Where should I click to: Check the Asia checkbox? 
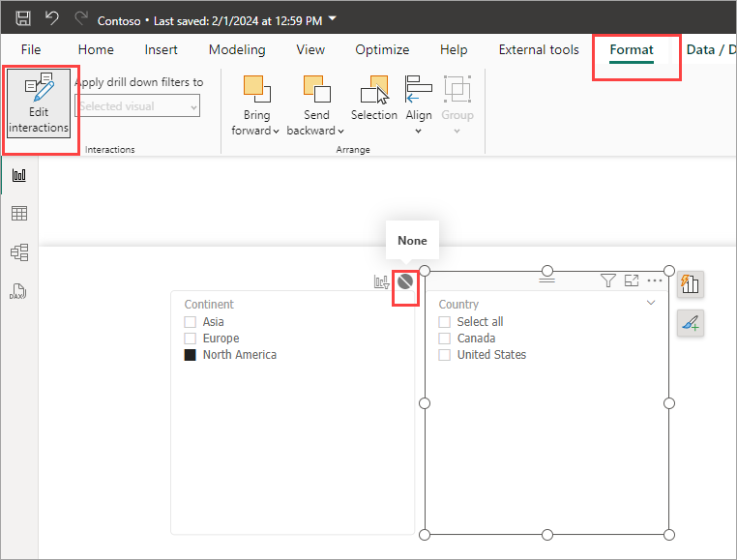click(x=190, y=322)
